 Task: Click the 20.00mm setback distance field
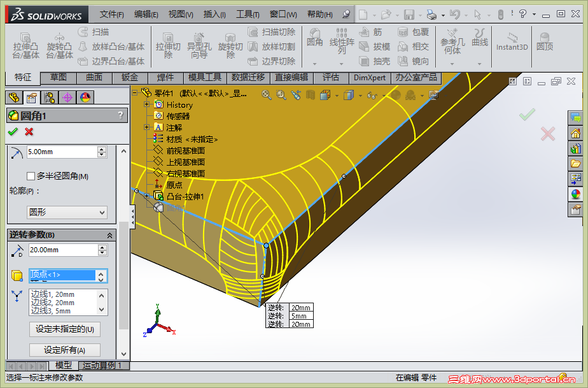63,250
